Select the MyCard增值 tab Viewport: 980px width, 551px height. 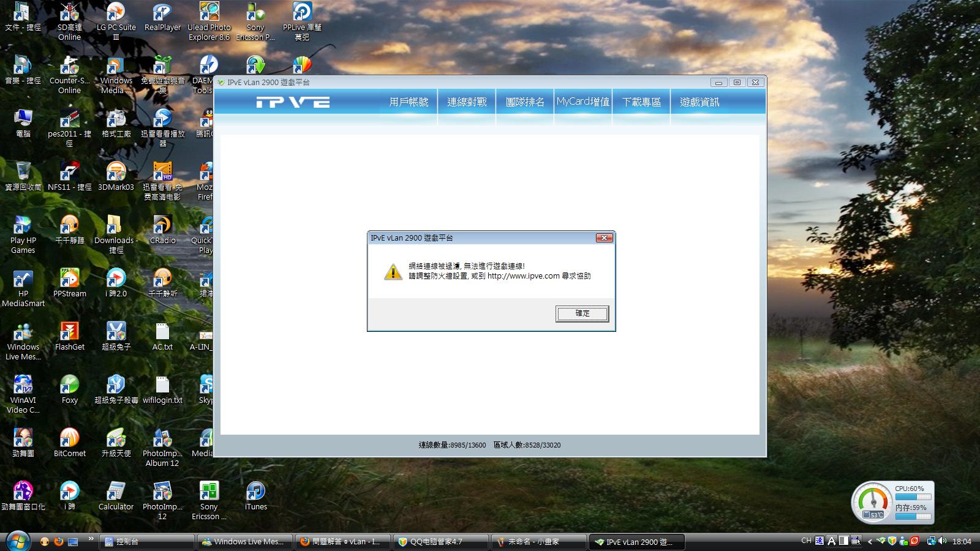[x=583, y=102]
